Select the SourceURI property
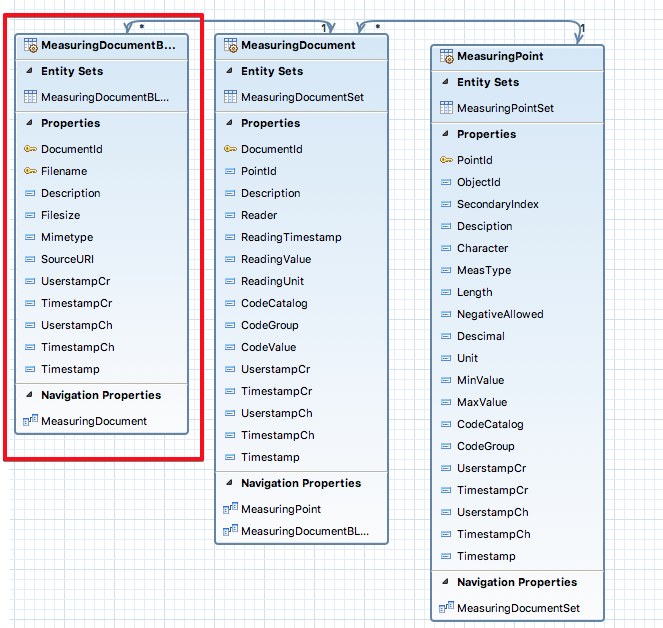Image resolution: width=663 pixels, height=628 pixels. pyautogui.click(x=67, y=259)
